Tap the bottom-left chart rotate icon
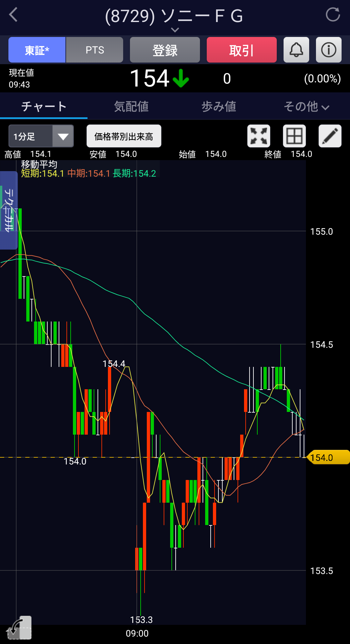Screen dimensions: 350x644 (19, 628)
